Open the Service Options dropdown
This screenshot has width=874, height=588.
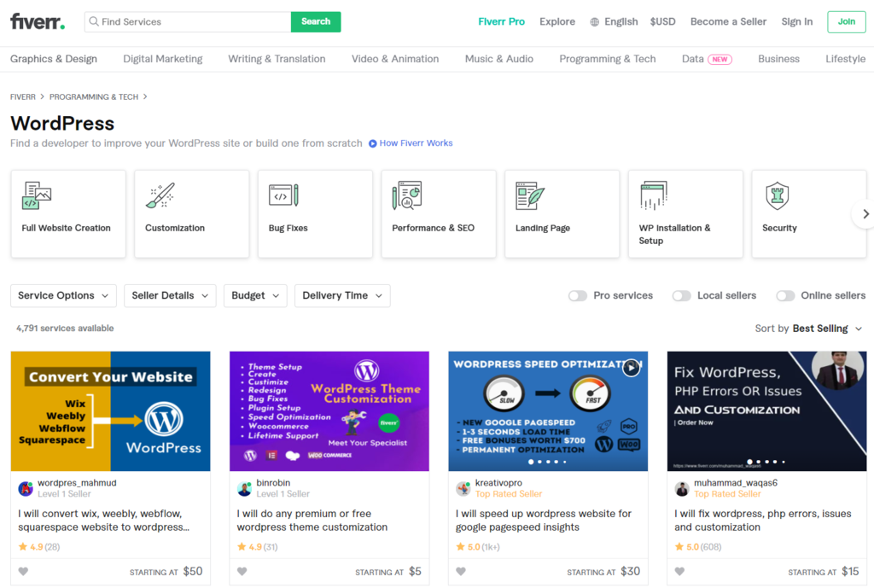[x=63, y=294]
